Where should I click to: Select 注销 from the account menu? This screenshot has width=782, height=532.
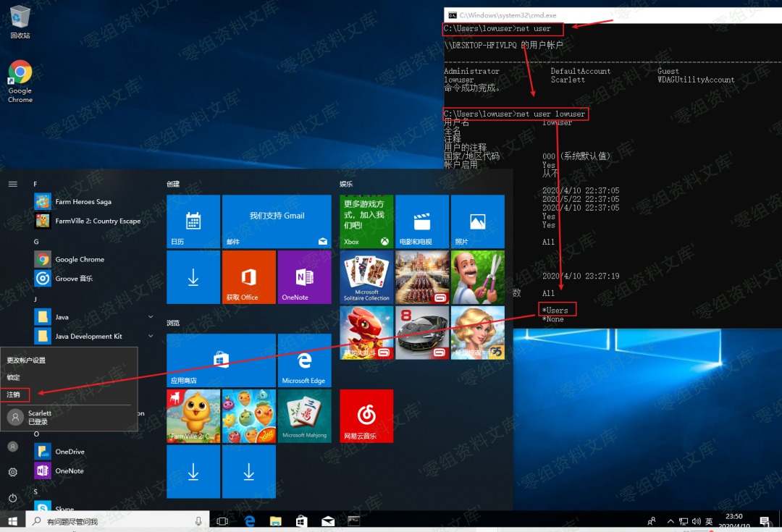14,394
